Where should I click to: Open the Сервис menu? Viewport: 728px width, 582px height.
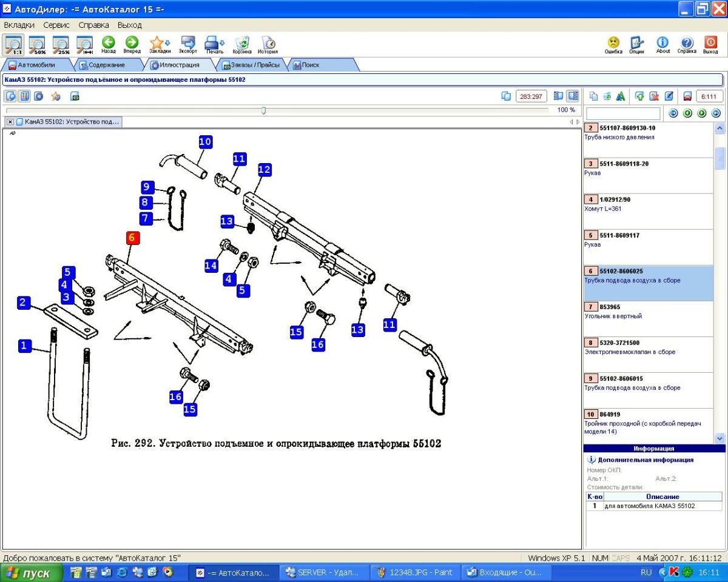[x=56, y=25]
